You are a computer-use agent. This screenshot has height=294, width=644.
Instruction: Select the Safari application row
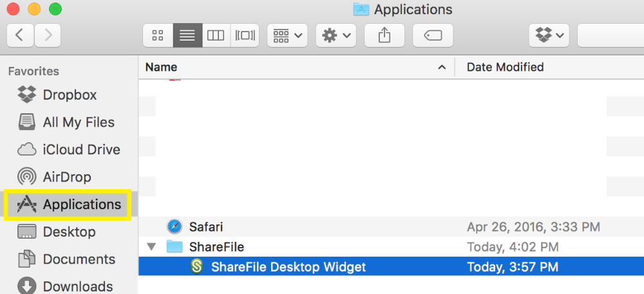[391, 226]
